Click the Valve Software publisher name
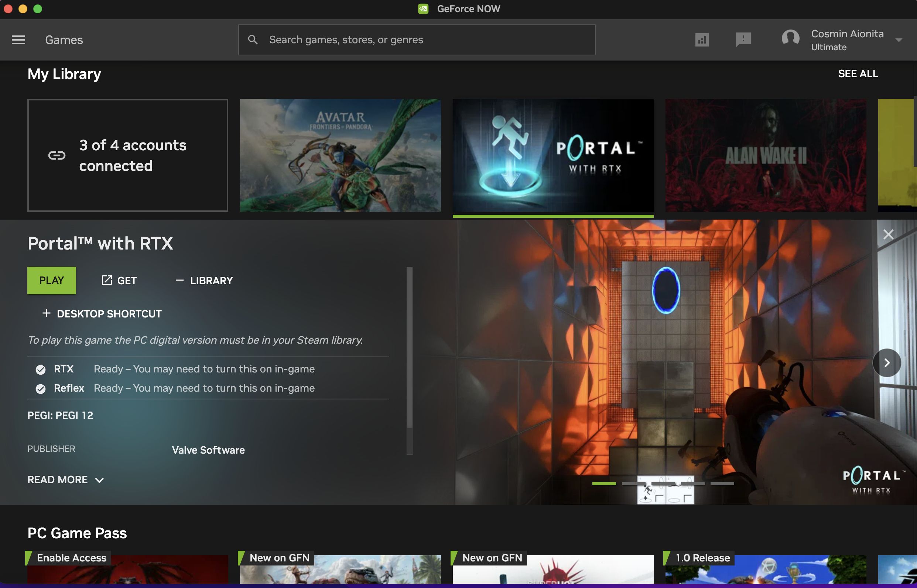 tap(208, 450)
